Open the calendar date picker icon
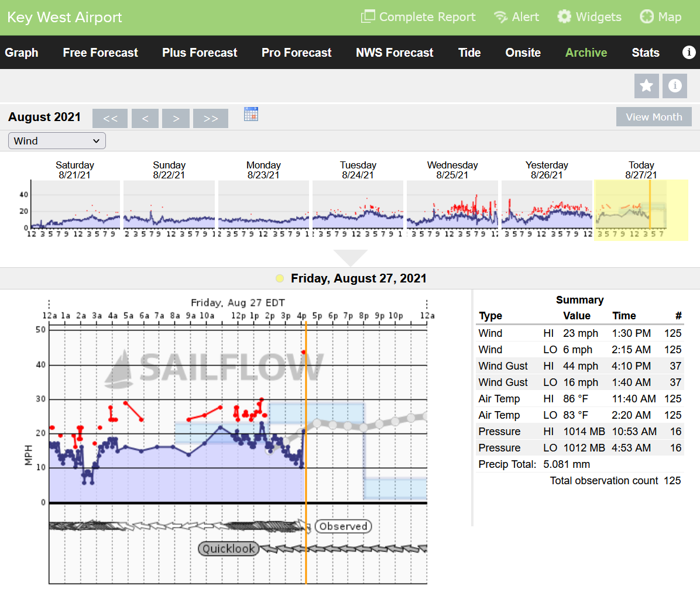Viewport: 700px width, 593px height. click(x=251, y=114)
